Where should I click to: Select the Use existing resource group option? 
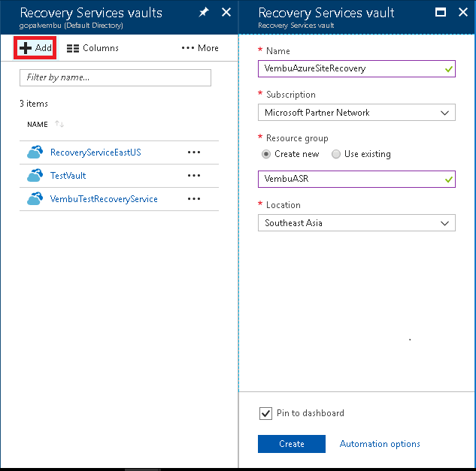(x=335, y=154)
